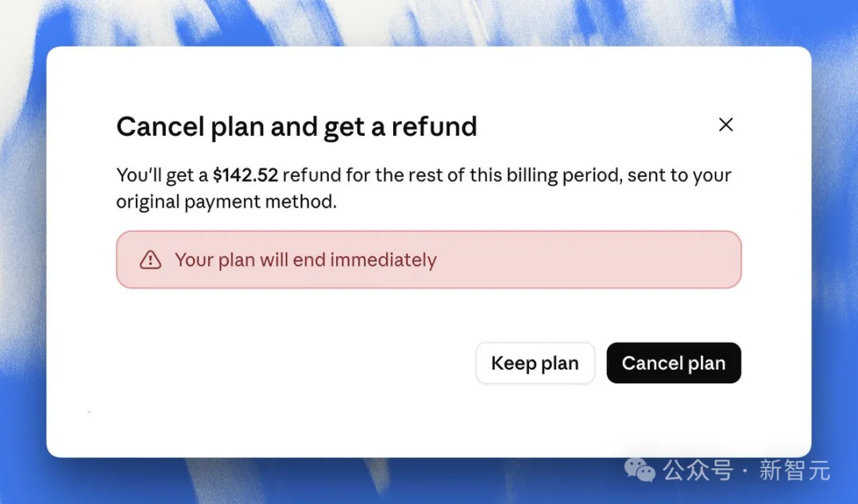This screenshot has width=858, height=504.
Task: Select the 'Your plan will end immediately' text
Action: point(305,260)
